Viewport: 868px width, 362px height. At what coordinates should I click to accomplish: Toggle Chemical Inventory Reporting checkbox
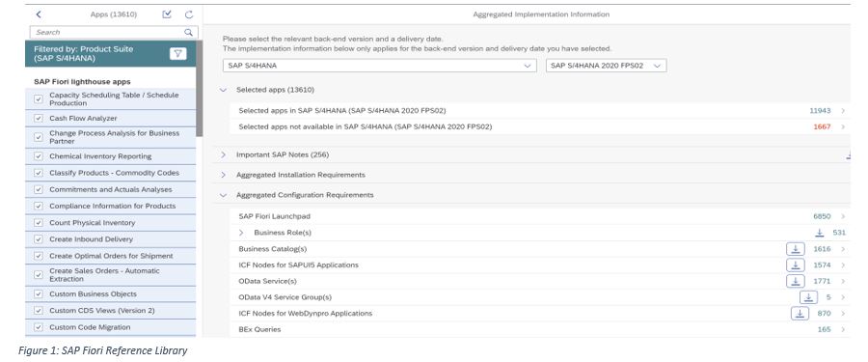[x=39, y=156]
